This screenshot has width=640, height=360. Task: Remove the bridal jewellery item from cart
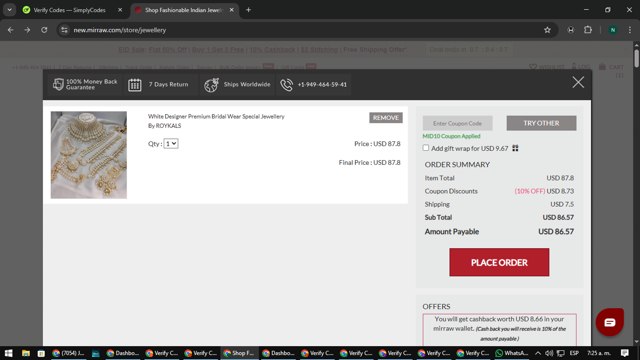[x=386, y=118]
